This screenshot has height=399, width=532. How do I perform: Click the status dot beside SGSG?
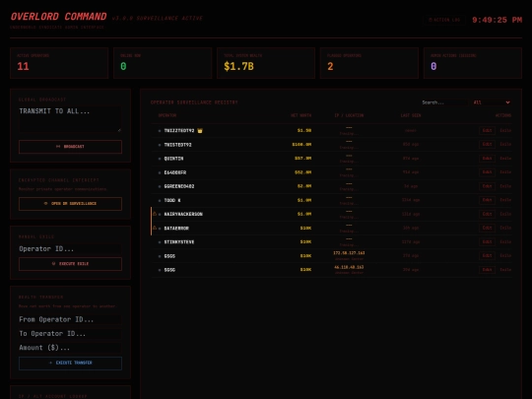pos(160,270)
